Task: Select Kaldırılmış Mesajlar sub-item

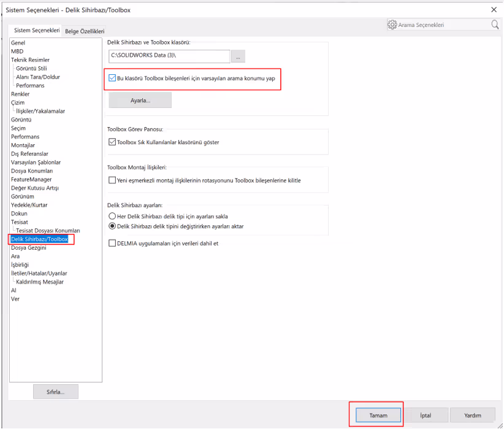Action: click(40, 282)
